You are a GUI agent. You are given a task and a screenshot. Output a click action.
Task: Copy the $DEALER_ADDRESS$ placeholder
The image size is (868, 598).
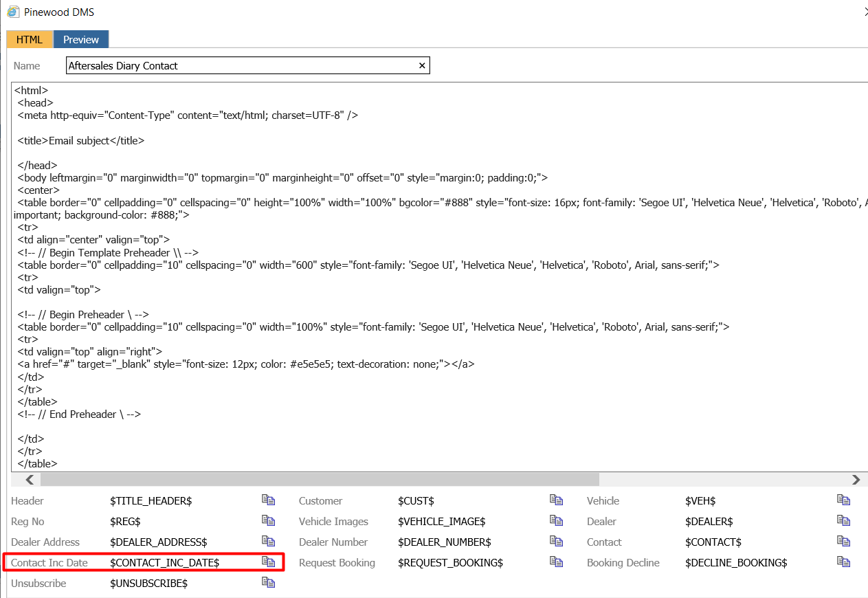click(268, 542)
